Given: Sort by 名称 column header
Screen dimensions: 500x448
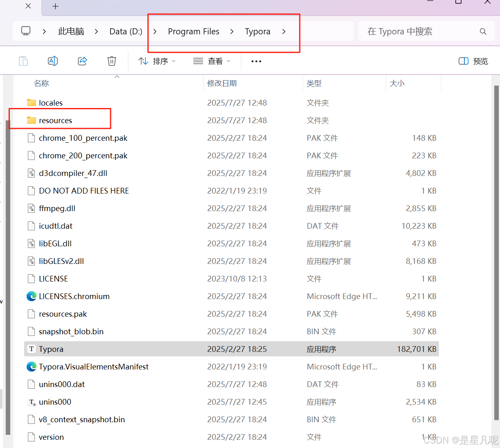Looking at the screenshot, I should click(x=41, y=83).
